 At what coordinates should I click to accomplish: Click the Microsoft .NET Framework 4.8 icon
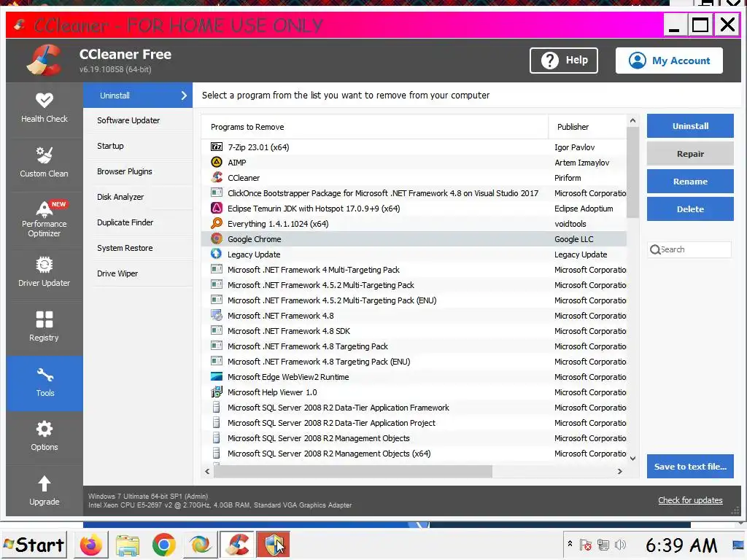tap(217, 315)
